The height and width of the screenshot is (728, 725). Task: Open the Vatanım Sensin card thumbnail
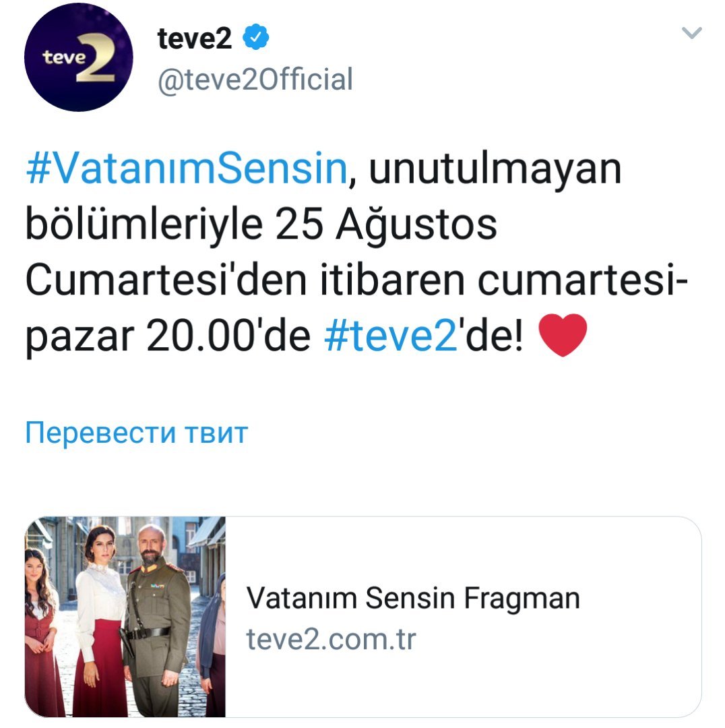(x=125, y=617)
